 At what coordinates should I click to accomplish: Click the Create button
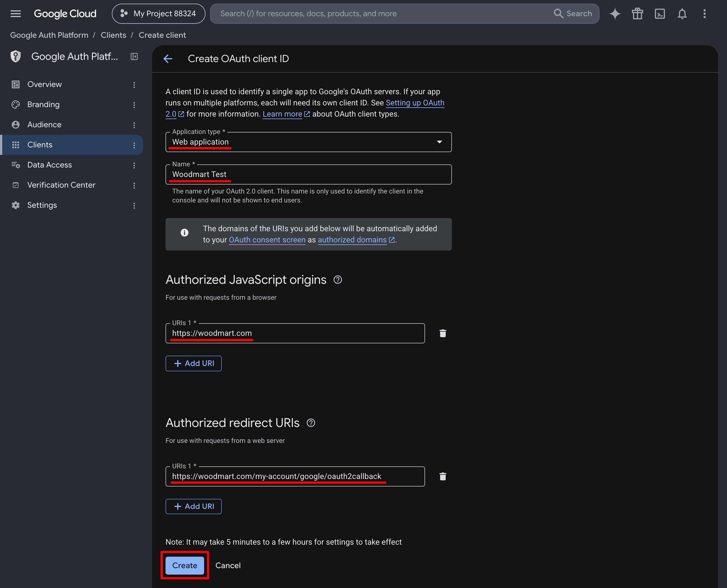point(185,565)
